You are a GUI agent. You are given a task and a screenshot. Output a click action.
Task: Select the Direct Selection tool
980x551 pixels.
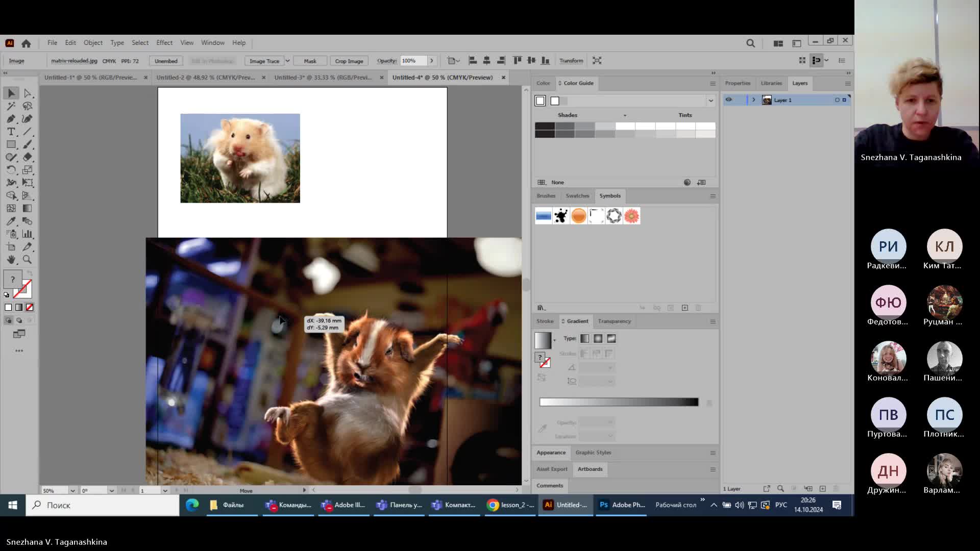coord(28,93)
